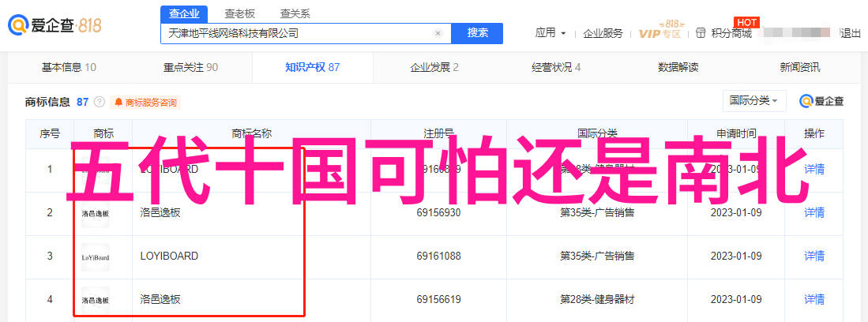Viewport: 868px width, 322px height.
Task: Click trademark name 洛邑逸板 in row 4
Action: click(x=160, y=300)
